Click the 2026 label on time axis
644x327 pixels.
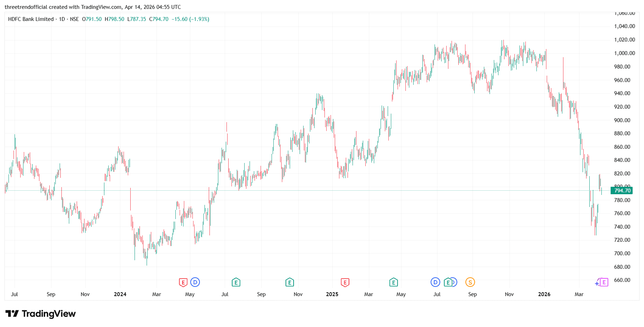click(x=544, y=294)
